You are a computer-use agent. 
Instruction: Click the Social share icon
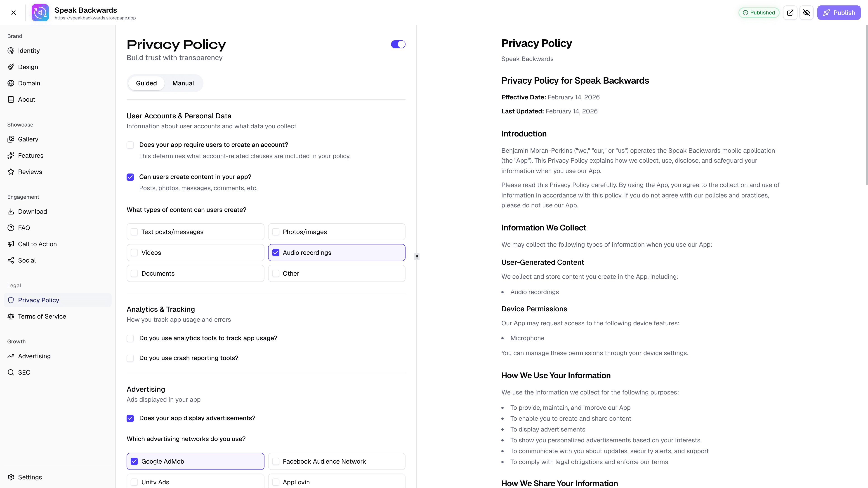(x=11, y=260)
